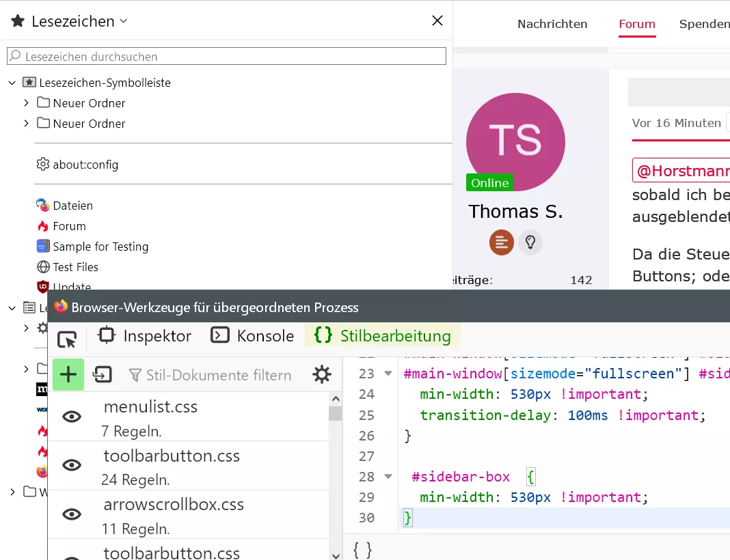730x560 pixels.
Task: Toggle visibility of menulist.css stylesheet
Action: 72,417
